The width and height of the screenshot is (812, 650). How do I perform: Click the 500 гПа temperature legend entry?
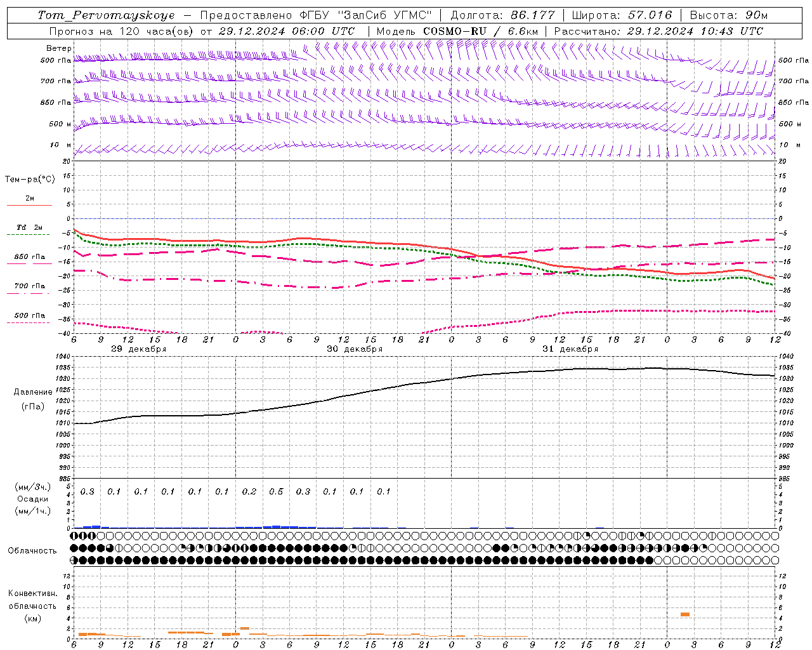click(30, 315)
